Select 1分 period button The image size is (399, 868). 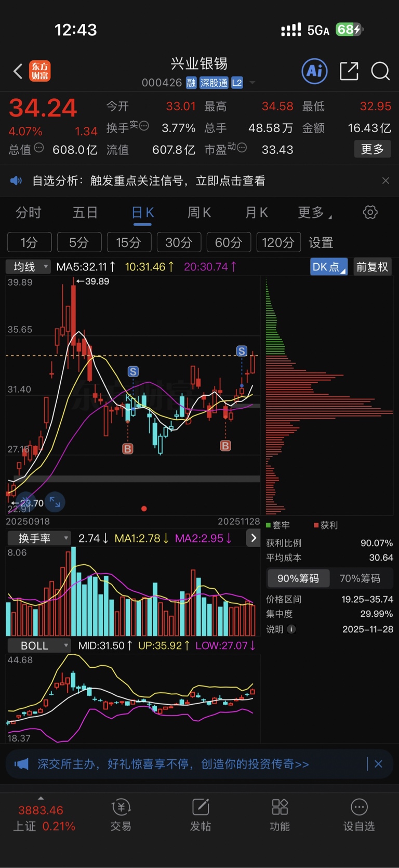coord(30,242)
